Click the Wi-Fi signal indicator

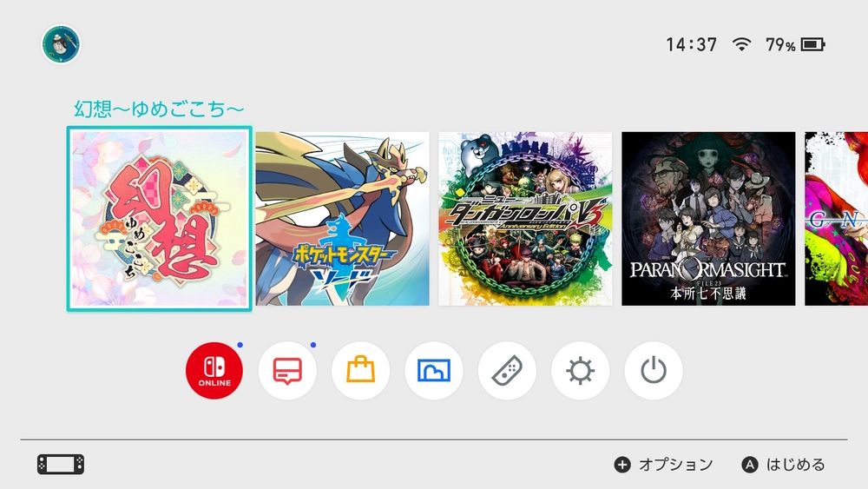click(x=741, y=44)
